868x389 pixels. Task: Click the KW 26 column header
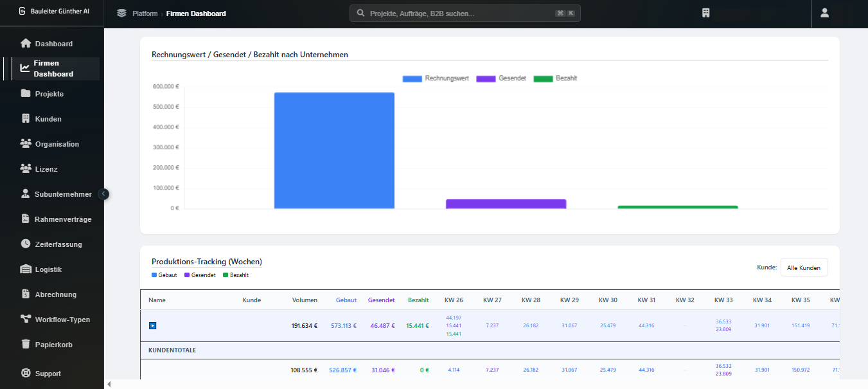tap(454, 300)
